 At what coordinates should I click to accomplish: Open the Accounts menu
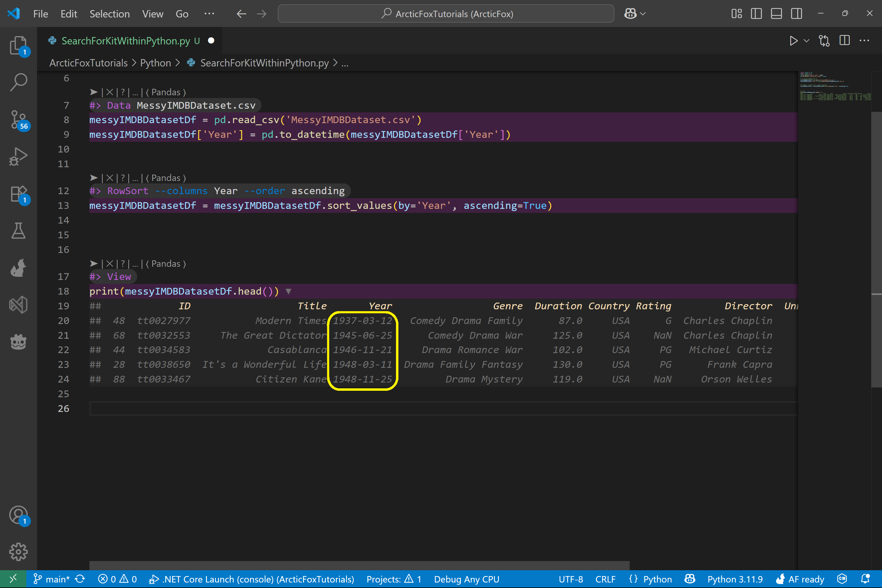coord(18,515)
